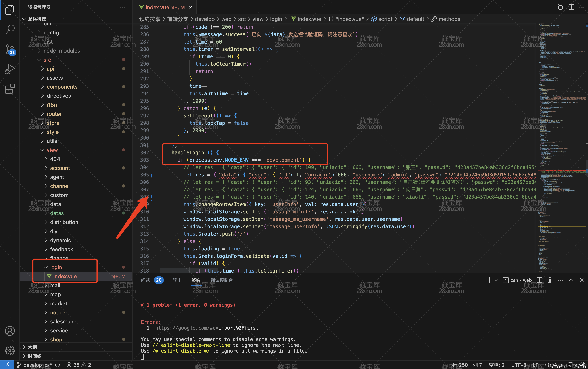This screenshot has height=369, width=588.
Task: Expand the components folder
Action: (x=62, y=87)
